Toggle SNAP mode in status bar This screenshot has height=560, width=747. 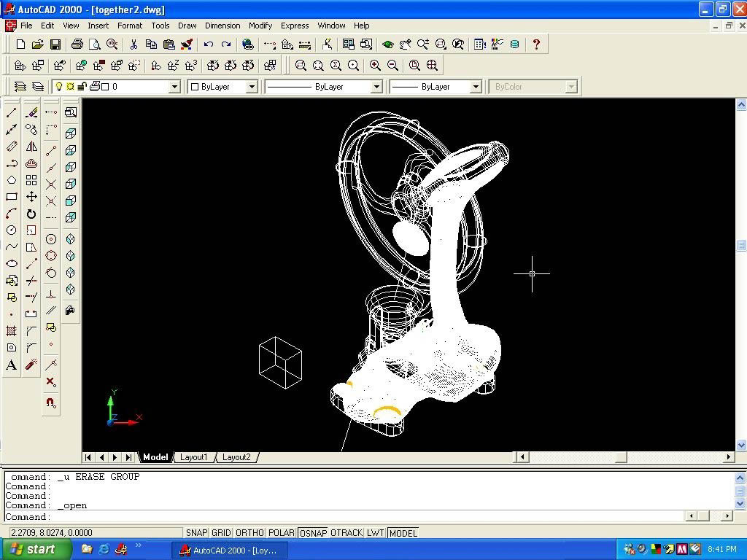tap(196, 533)
